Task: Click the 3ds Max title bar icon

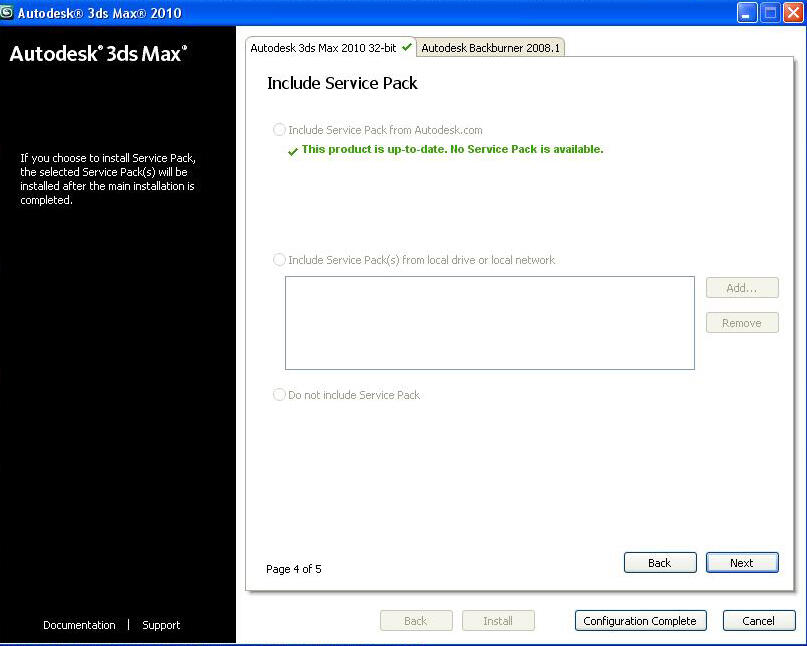Action: click(x=6, y=12)
